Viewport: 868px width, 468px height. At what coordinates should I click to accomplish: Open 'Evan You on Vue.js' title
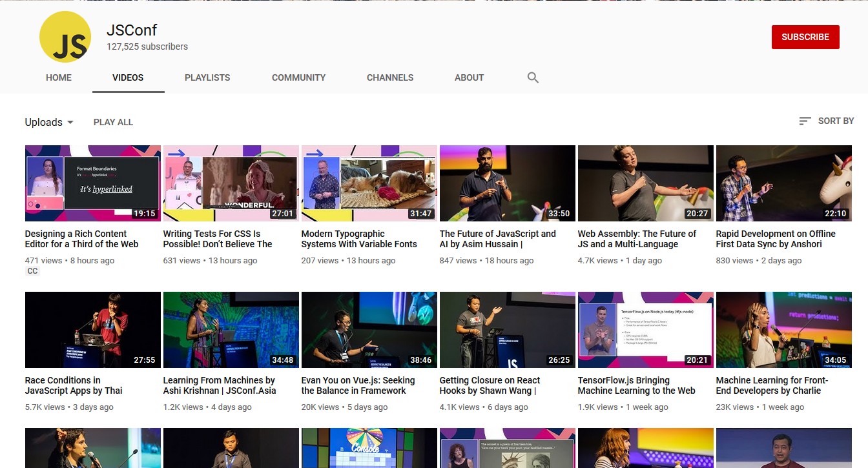tap(358, 385)
